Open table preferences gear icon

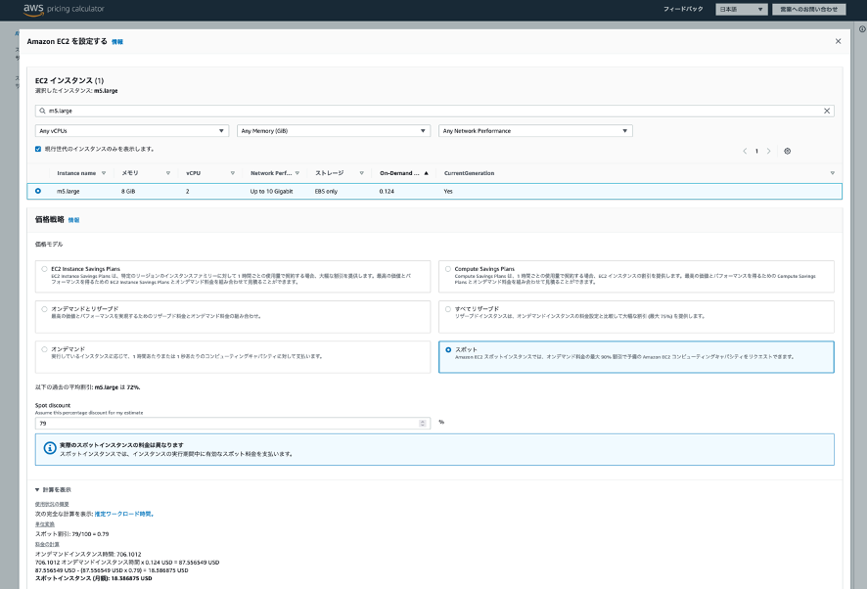click(787, 151)
